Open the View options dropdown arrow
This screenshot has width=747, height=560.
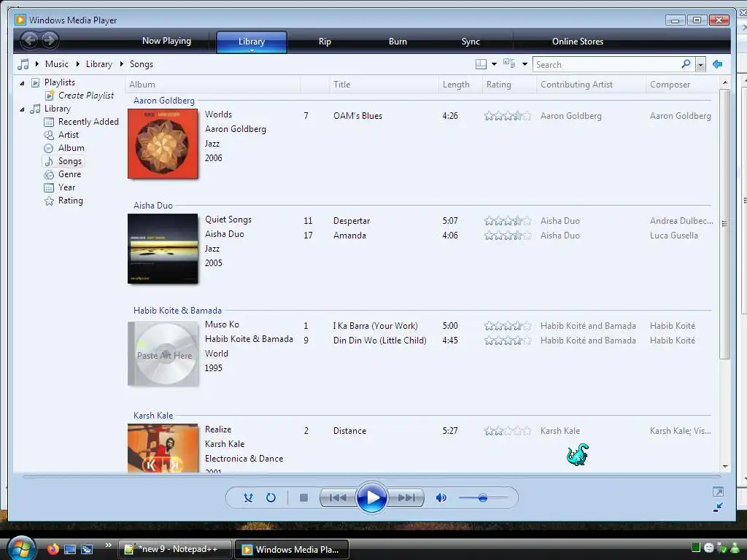pos(525,64)
